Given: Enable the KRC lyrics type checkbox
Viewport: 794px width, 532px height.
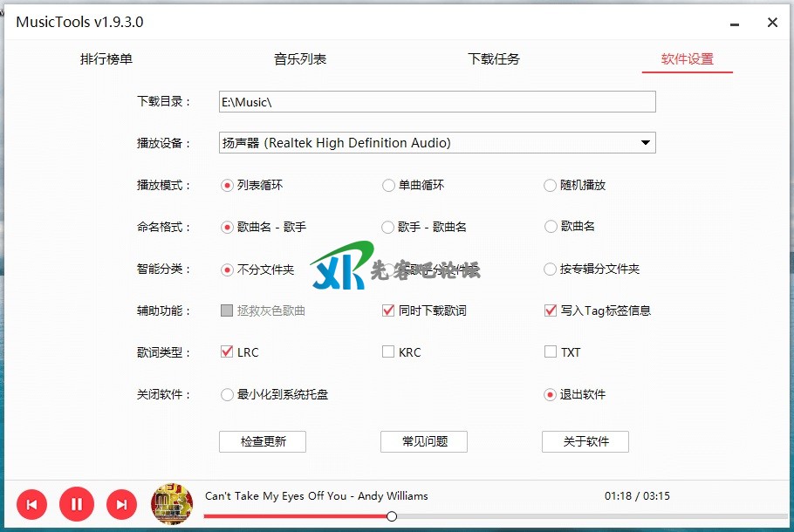Looking at the screenshot, I should 388,352.
